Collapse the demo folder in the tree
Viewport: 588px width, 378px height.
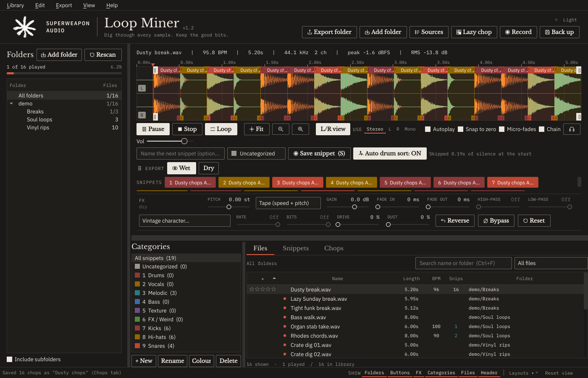[12, 104]
